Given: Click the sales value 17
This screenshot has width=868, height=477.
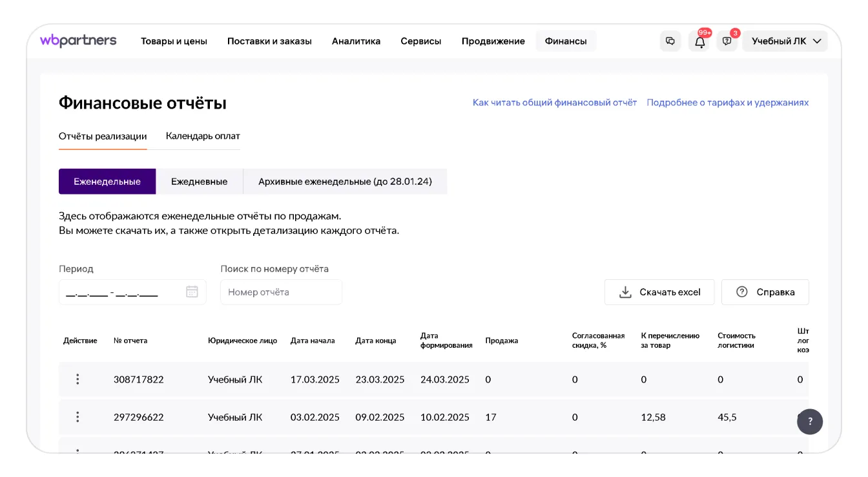Looking at the screenshot, I should click(491, 417).
